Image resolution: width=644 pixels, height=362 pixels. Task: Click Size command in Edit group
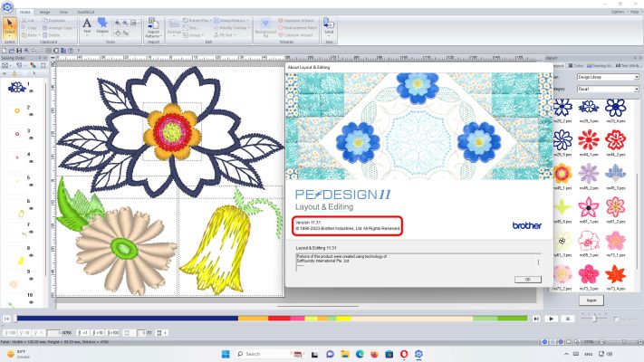pos(189,27)
